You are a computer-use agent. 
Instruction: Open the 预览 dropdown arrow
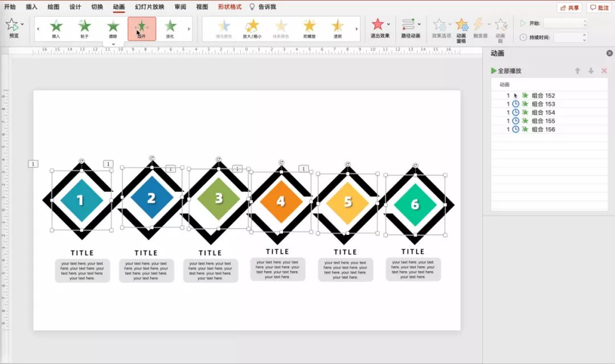(22, 24)
